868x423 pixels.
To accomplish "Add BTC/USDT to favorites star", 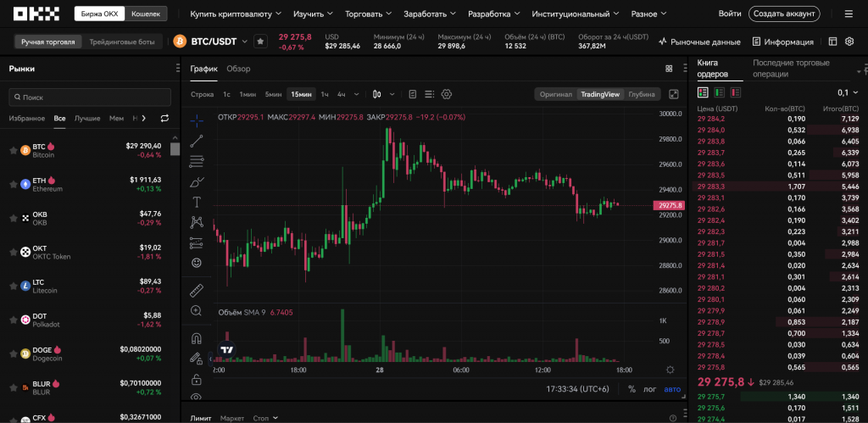I will (261, 42).
